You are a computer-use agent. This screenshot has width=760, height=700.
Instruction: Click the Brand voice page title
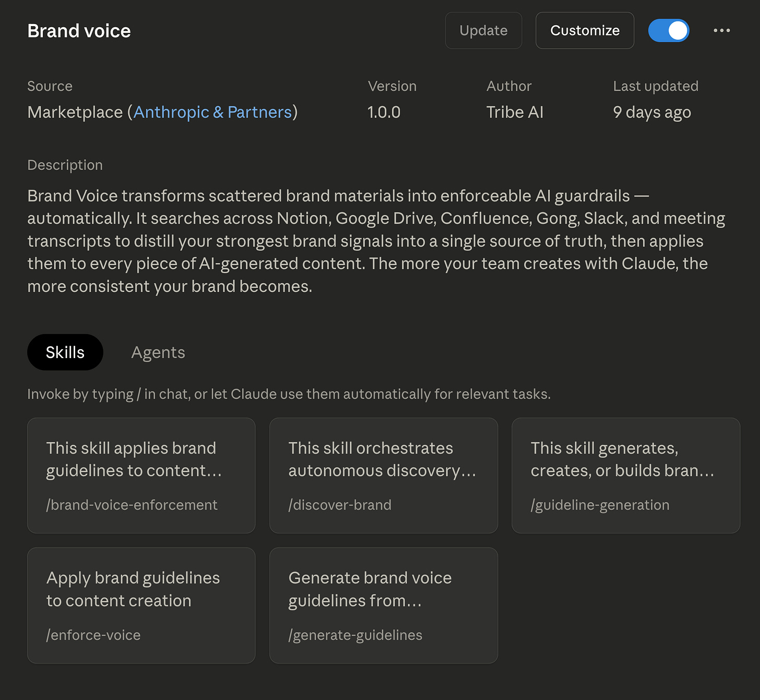pos(79,31)
